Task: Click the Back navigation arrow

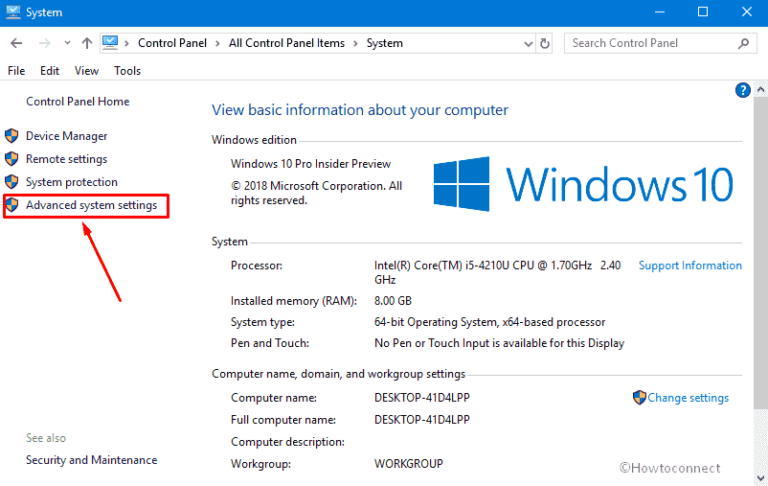Action: [x=17, y=43]
